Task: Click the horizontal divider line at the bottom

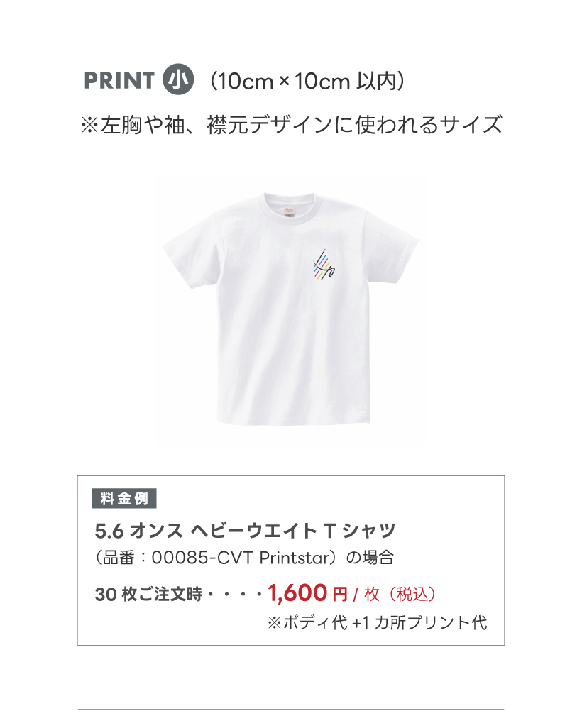Action: tap(291, 709)
